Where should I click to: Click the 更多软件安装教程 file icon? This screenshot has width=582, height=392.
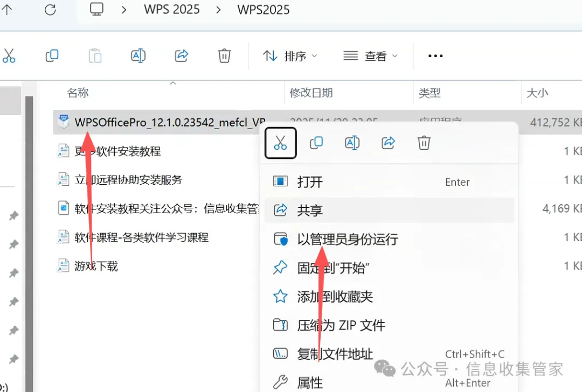(x=63, y=150)
